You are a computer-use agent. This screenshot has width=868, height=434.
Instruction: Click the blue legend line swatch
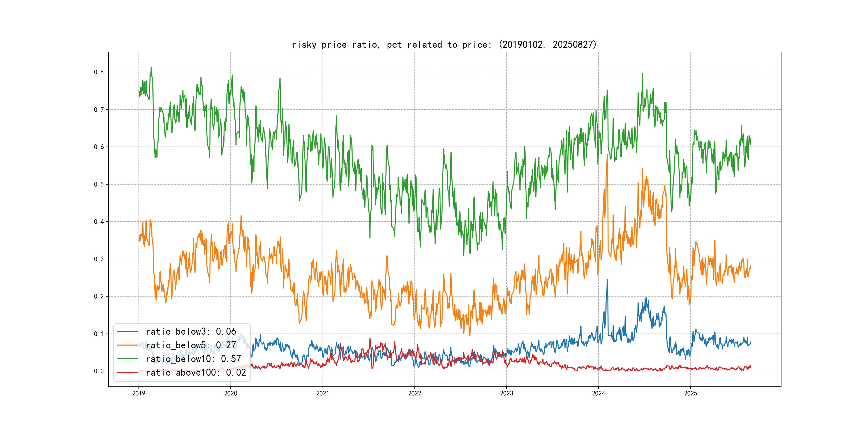[127, 332]
